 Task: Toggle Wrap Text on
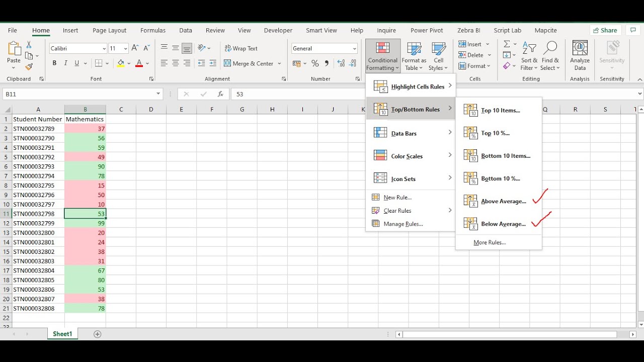pos(241,48)
